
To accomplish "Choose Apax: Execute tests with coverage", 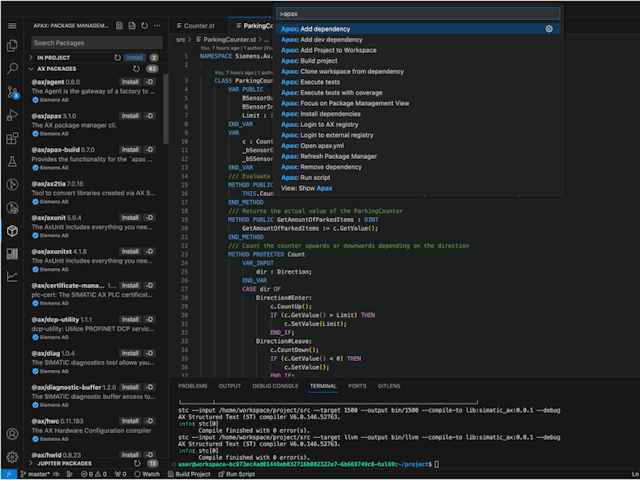I will point(418,93).
